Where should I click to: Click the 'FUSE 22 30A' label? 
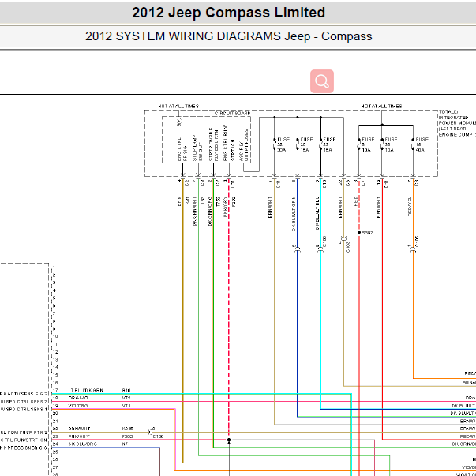pos(283,144)
